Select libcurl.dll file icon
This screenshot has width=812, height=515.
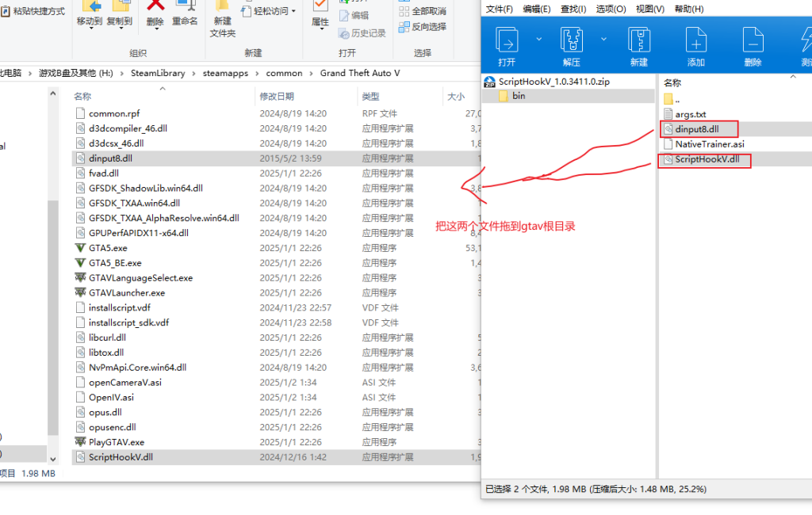(80, 338)
